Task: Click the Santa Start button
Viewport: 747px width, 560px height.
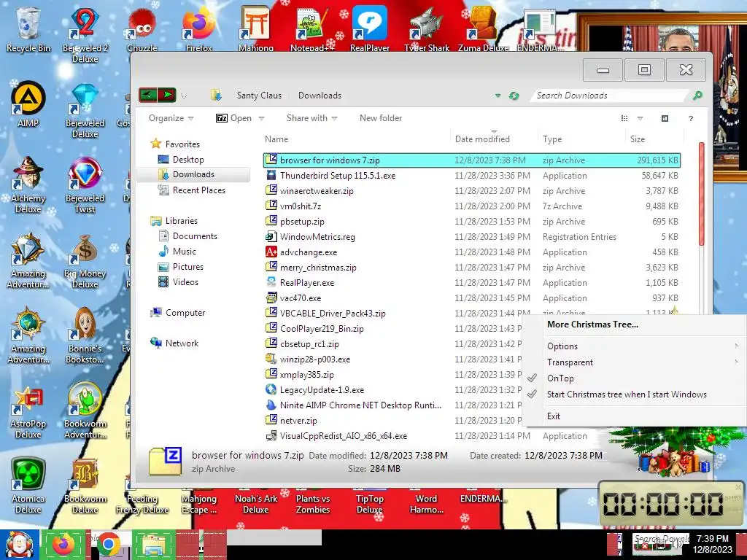Action: coord(20,545)
